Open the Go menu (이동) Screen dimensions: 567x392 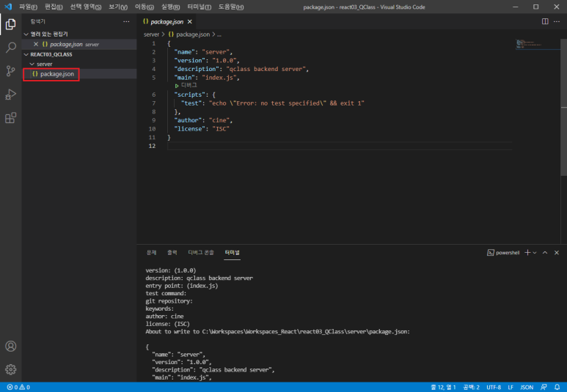click(x=145, y=7)
